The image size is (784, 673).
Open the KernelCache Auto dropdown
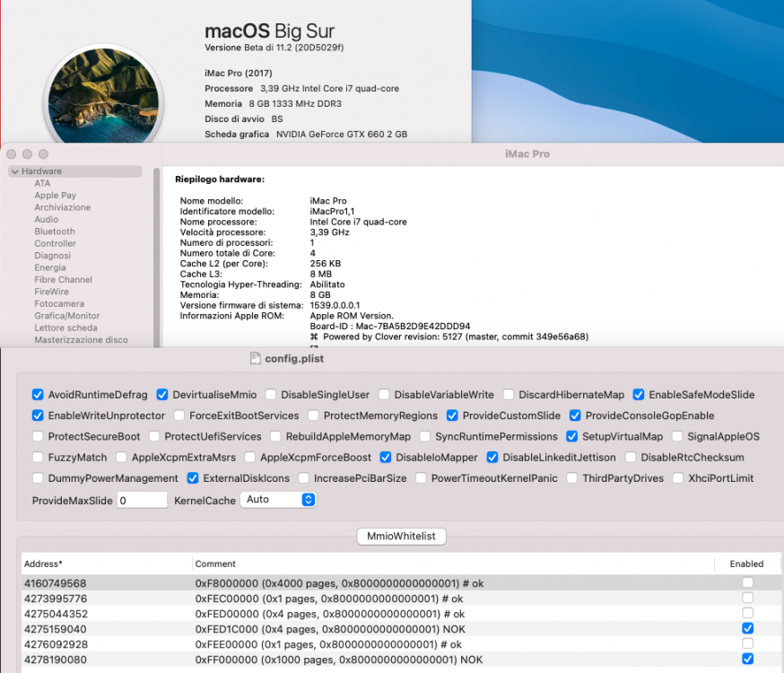point(278,500)
